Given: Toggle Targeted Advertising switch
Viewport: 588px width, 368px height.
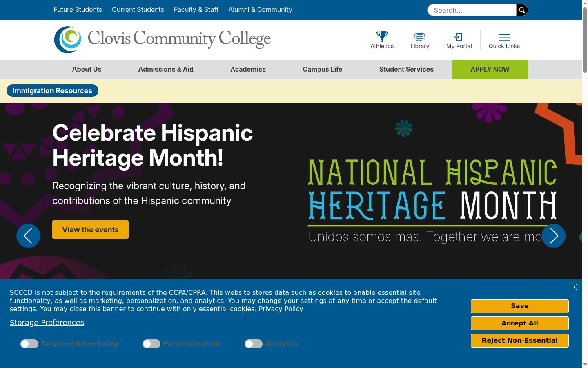Looking at the screenshot, I should click(29, 344).
